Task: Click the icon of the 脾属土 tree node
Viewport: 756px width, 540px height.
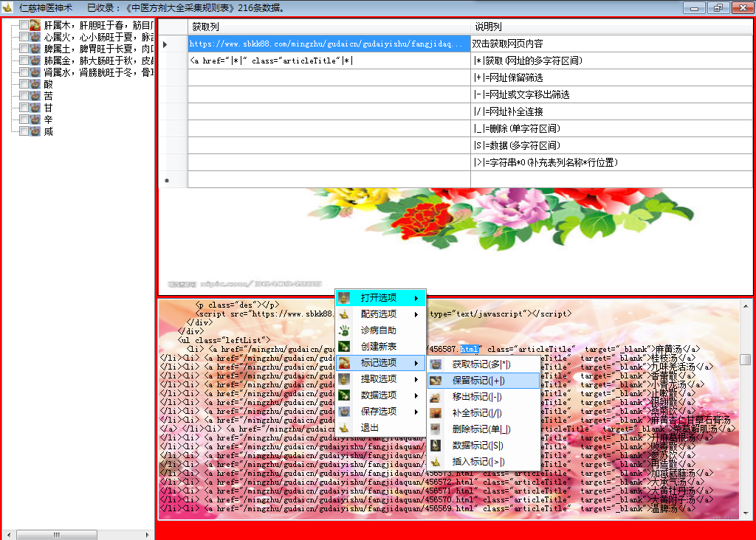Action: click(35, 49)
